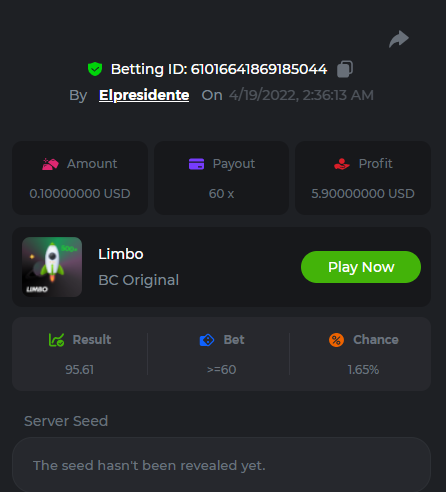Copy the Betting ID with copy icon
Screen dimensions: 446x492
click(x=345, y=69)
